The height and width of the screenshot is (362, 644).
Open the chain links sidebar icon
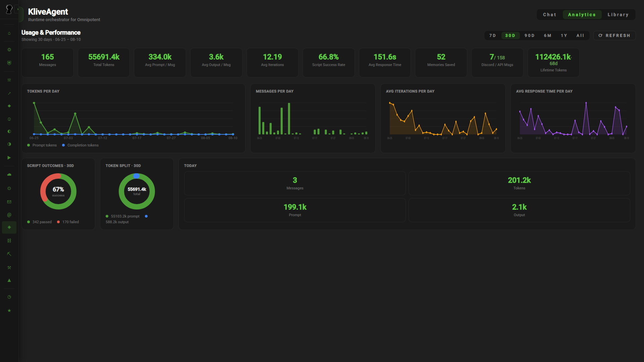point(9,241)
